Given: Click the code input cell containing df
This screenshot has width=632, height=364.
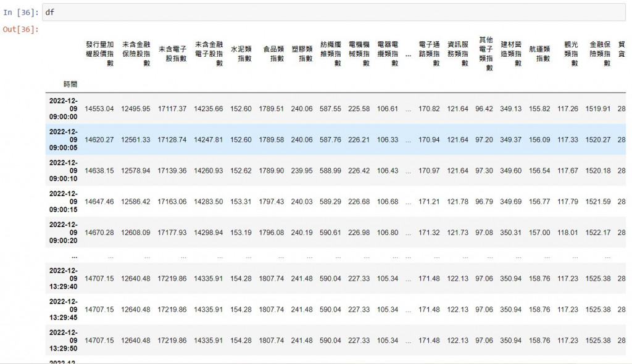Looking at the screenshot, I should pos(334,12).
